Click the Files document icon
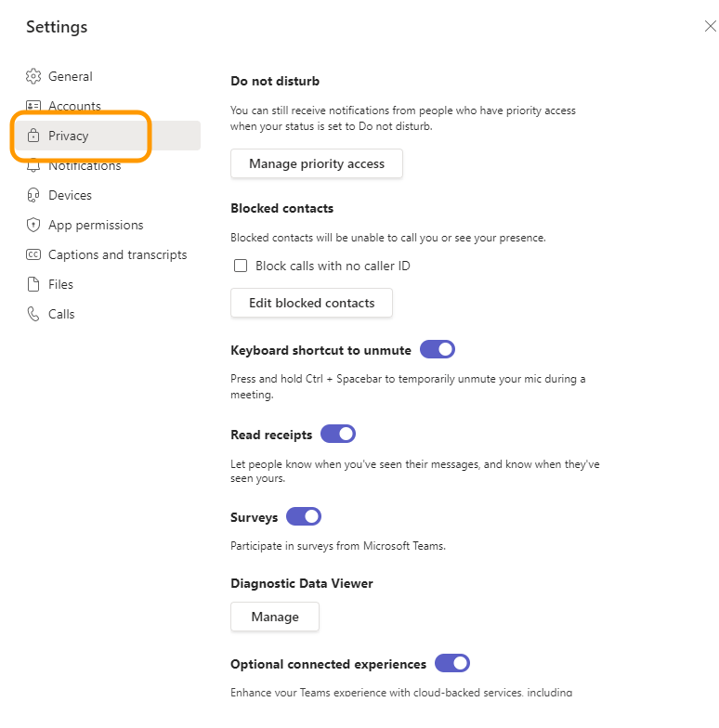The image size is (719, 728). [34, 284]
